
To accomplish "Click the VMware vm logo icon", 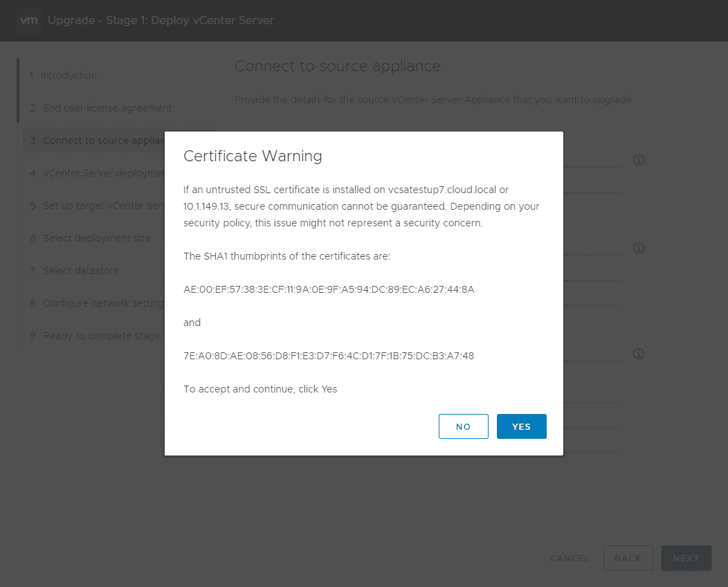I will point(29,21).
